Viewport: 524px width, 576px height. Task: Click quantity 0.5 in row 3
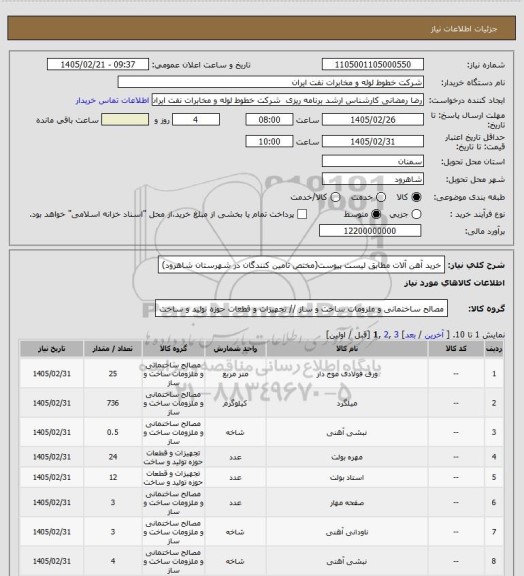click(x=113, y=432)
